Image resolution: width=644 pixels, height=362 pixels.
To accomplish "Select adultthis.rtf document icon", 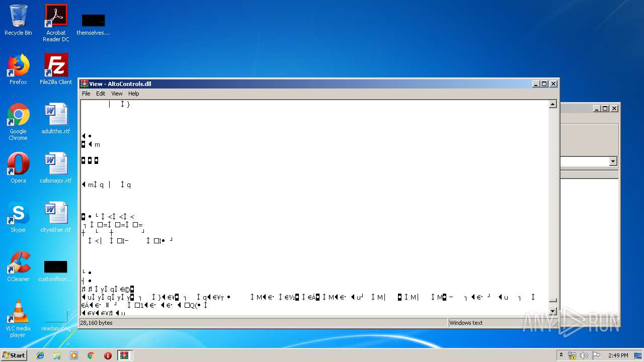I will point(56,119).
